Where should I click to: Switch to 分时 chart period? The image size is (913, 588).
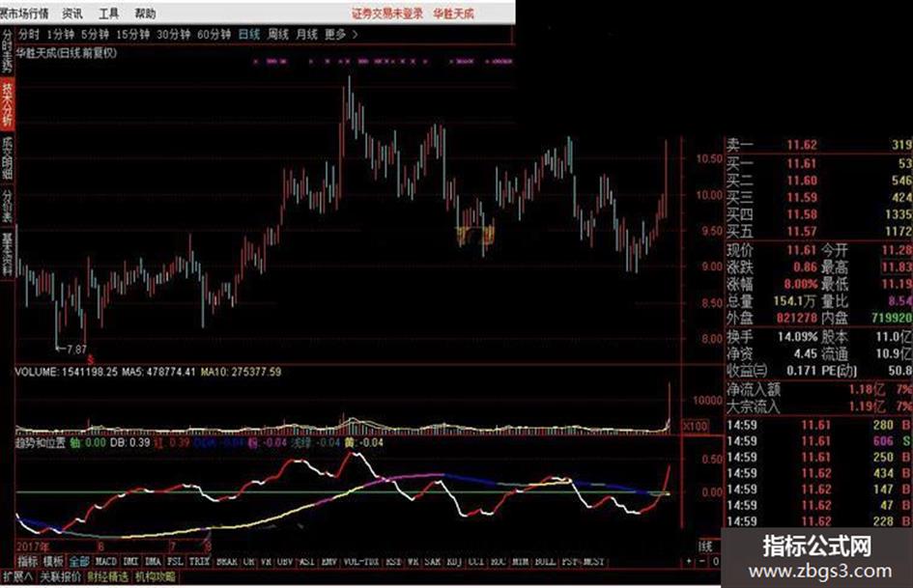click(x=29, y=35)
